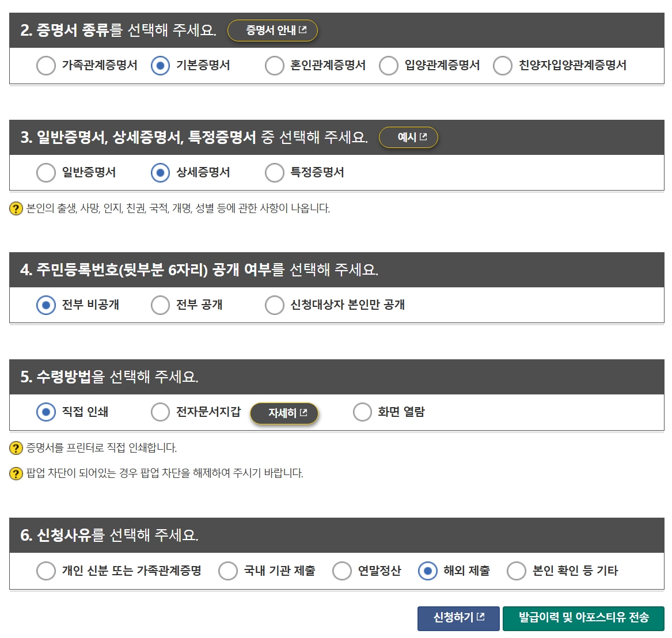This screenshot has height=638, width=672.
Task: Choose 전부 공개 for resident number
Action: 160,305
